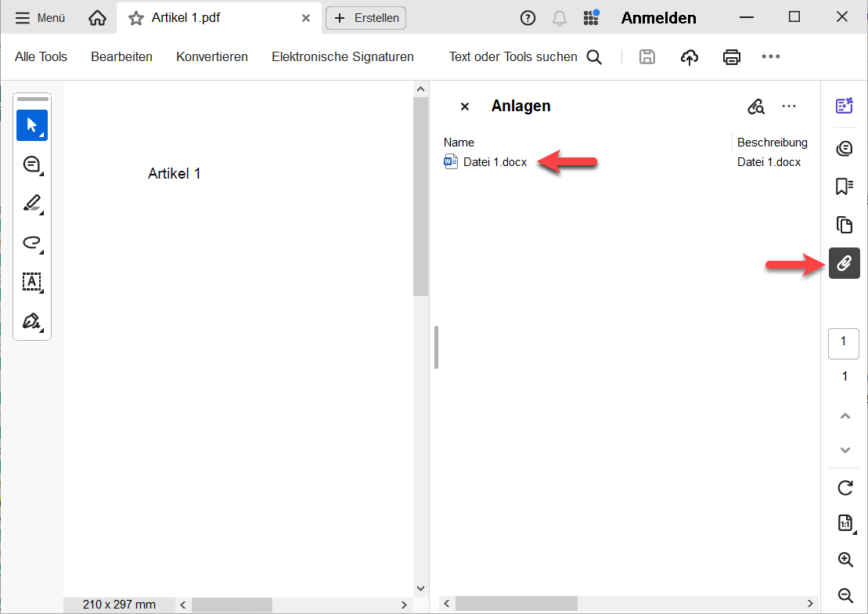This screenshot has height=614, width=868.
Task: Select the arrow selection tool
Action: point(32,125)
